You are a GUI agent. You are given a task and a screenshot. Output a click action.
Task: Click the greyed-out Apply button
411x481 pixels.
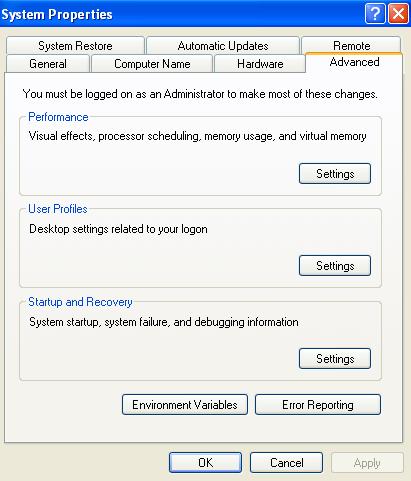coord(367,463)
